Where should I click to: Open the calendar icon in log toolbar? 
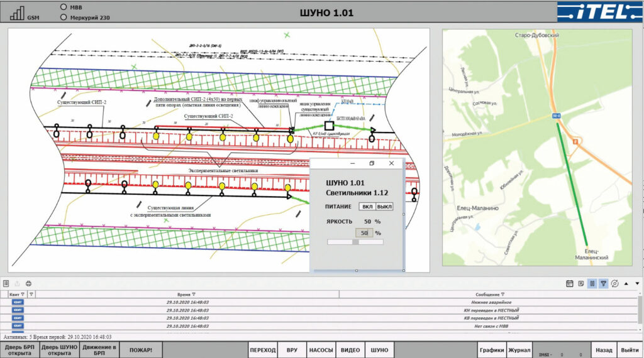(x=569, y=284)
